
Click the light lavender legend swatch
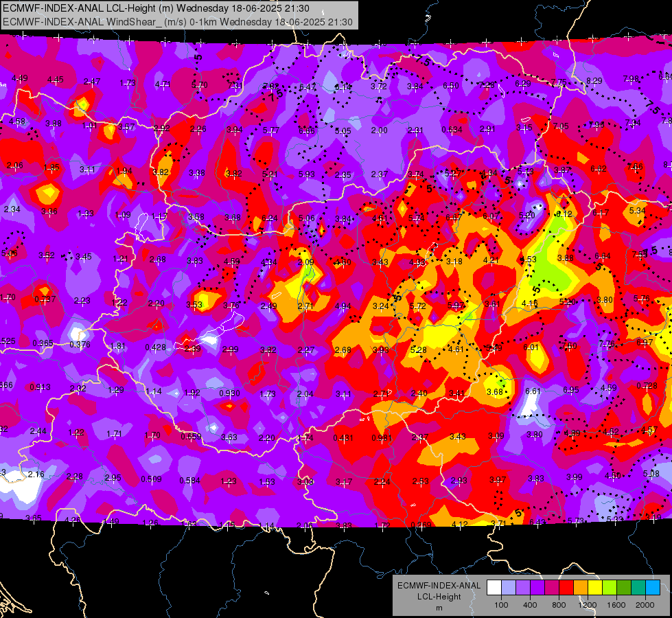[509, 587]
